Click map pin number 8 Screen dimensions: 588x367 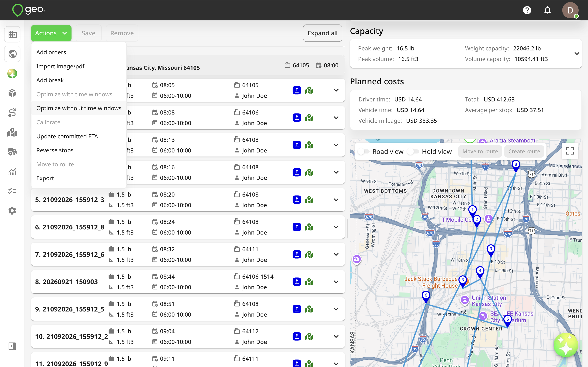click(x=516, y=166)
